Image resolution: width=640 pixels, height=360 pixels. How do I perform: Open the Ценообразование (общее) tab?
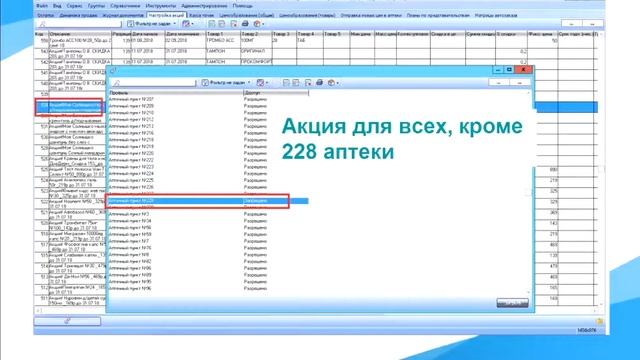tap(247, 15)
